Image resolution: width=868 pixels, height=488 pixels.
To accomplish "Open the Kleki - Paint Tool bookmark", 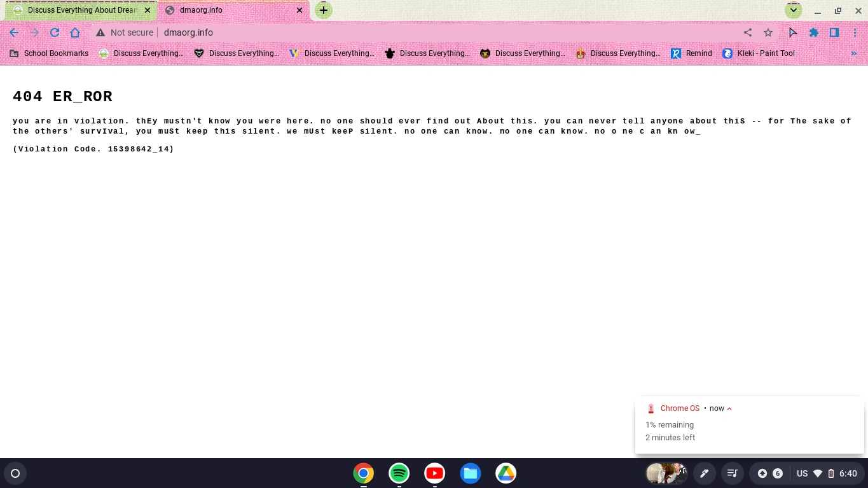I will pos(759,53).
